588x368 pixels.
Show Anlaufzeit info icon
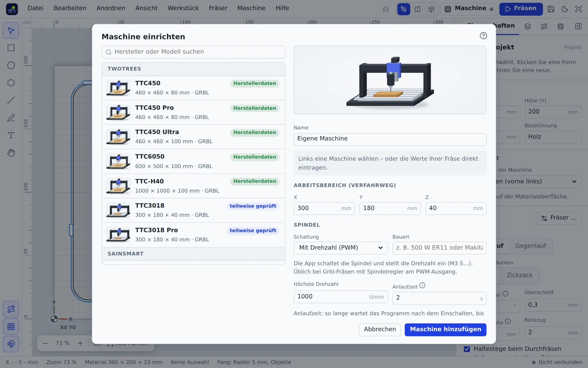422,286
